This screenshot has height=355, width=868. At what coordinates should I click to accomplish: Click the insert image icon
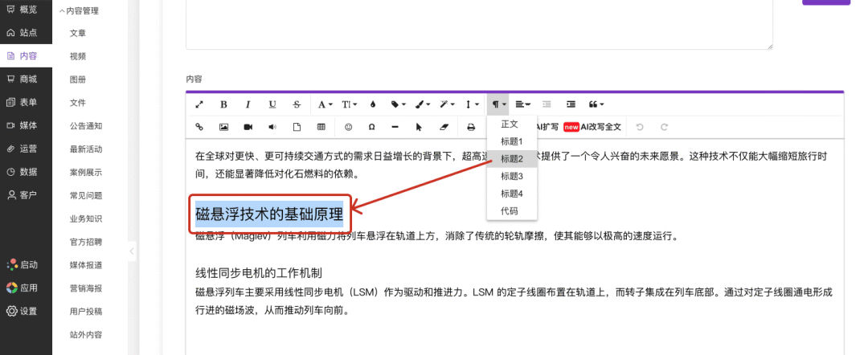click(224, 127)
